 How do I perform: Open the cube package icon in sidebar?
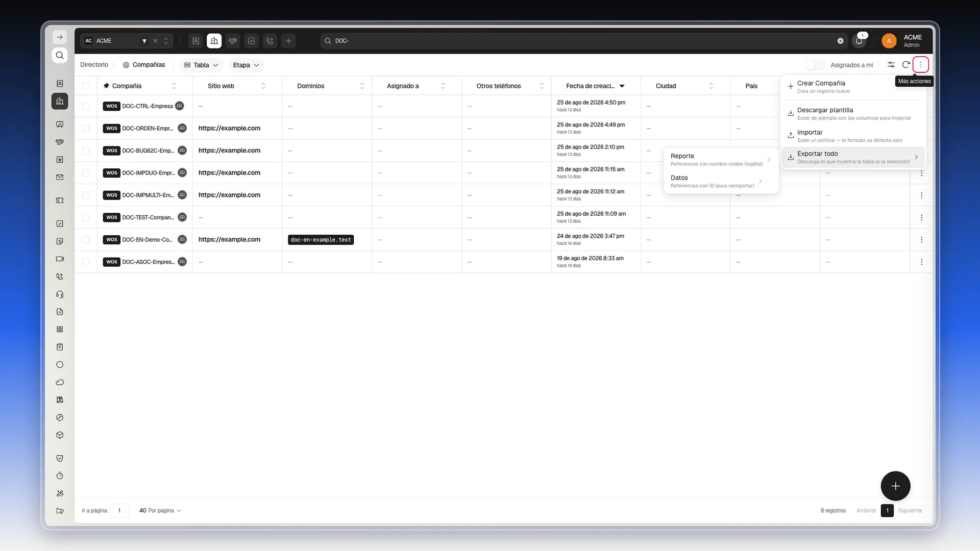(60, 435)
